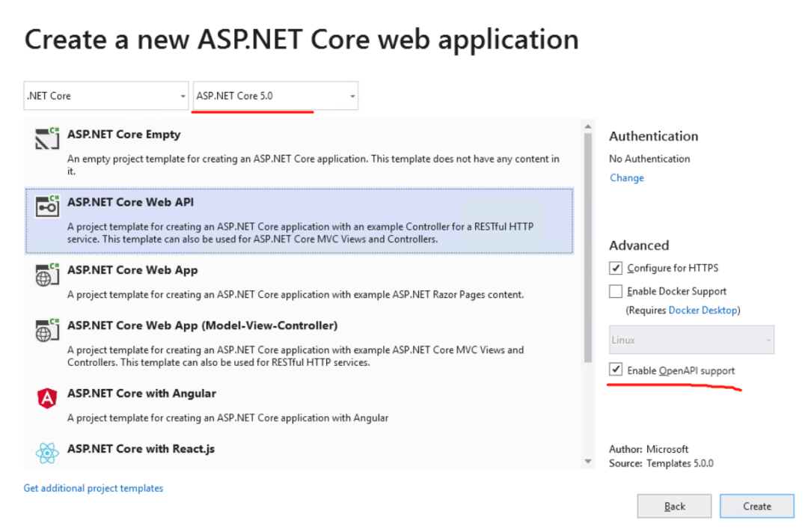Click the Angular template description text
The width and height of the screenshot is (808, 532).
coord(227,418)
